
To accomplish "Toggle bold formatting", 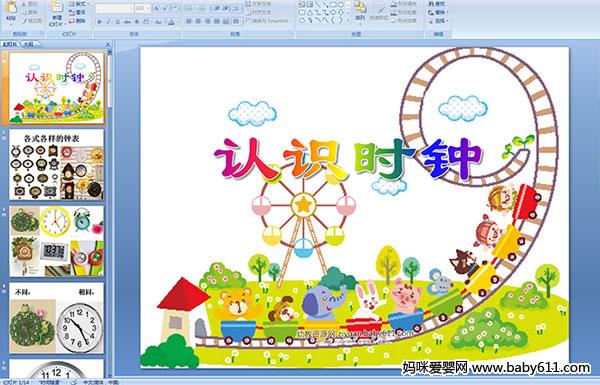I will click(x=100, y=22).
